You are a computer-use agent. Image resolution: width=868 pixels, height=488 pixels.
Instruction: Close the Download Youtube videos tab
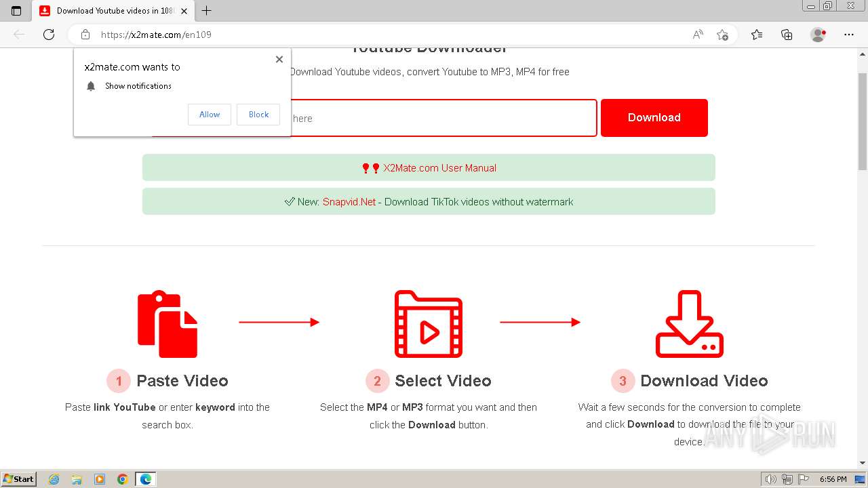tap(184, 11)
